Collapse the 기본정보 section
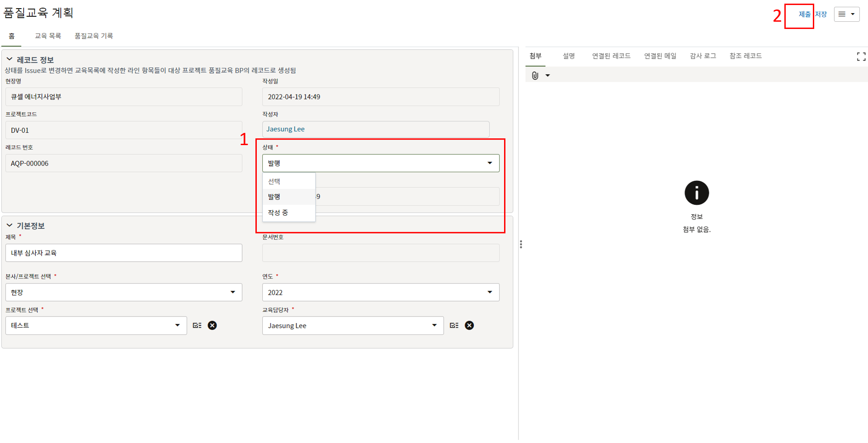This screenshot has height=443, width=868. [9, 226]
